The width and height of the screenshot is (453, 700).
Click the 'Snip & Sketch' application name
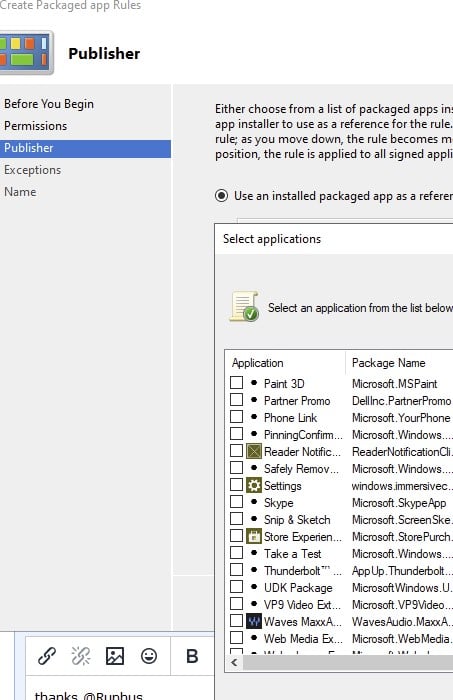(297, 520)
